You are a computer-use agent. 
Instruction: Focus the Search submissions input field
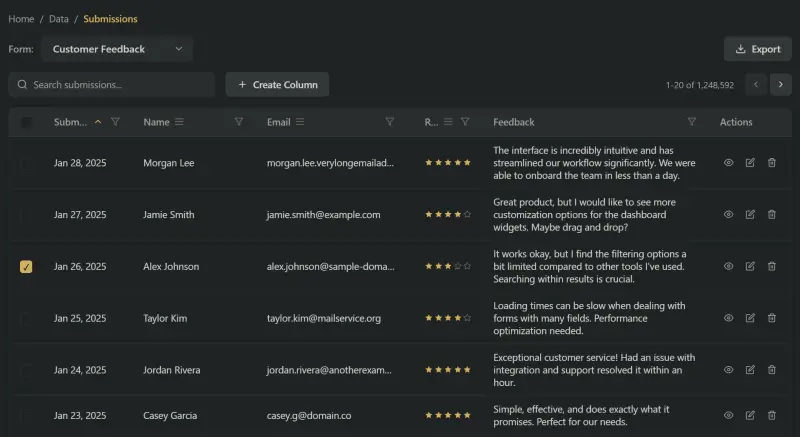coord(120,85)
